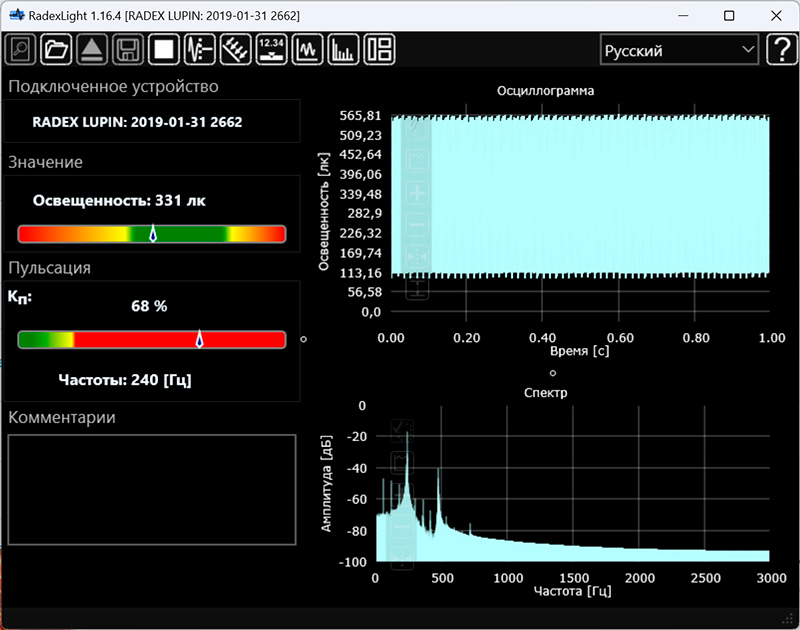Change the panel layout via layout icon

[379, 49]
